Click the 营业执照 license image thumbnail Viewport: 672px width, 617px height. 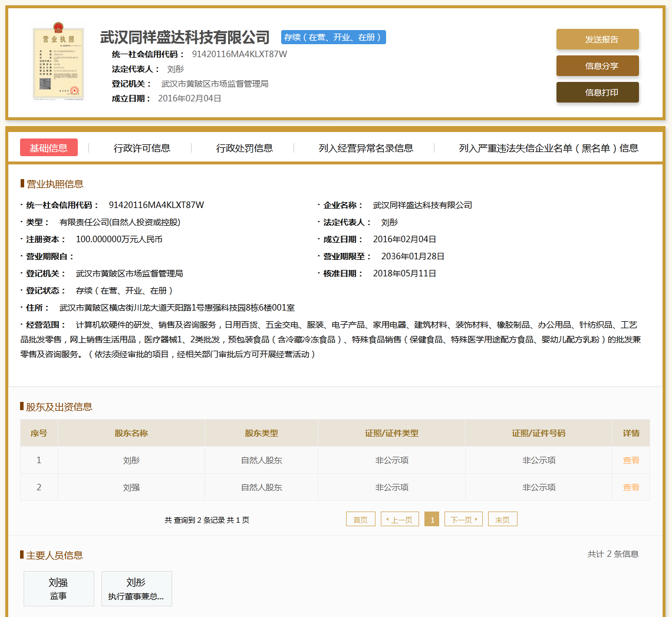(58, 62)
